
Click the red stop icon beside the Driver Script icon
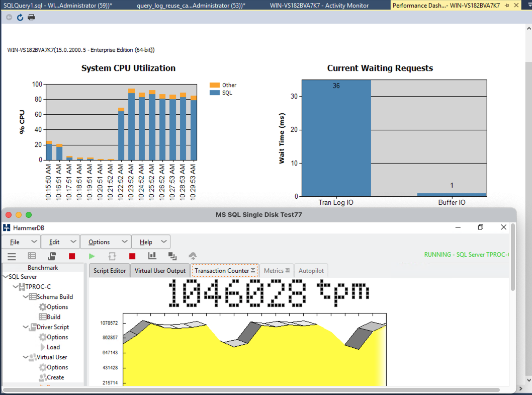point(71,256)
